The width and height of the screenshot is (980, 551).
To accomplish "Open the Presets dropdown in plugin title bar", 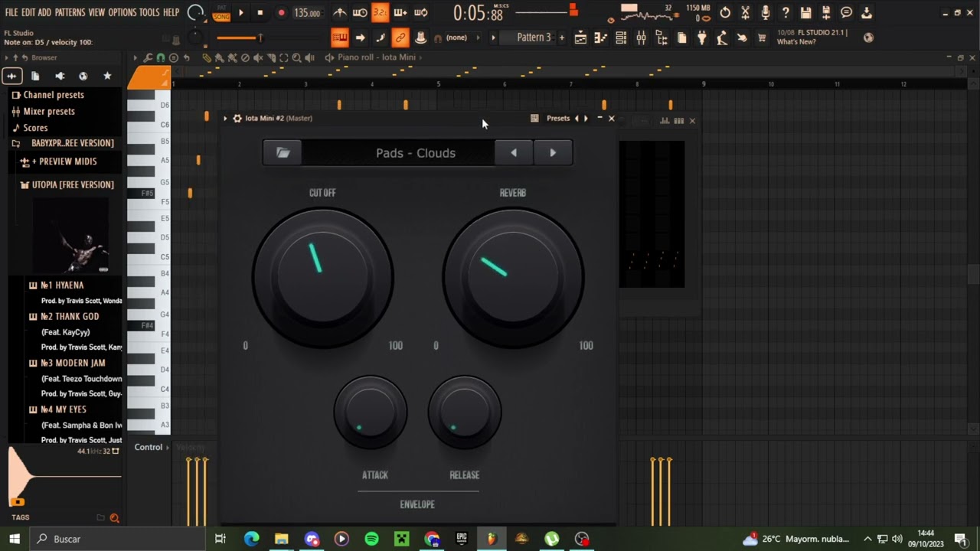I will coord(558,119).
